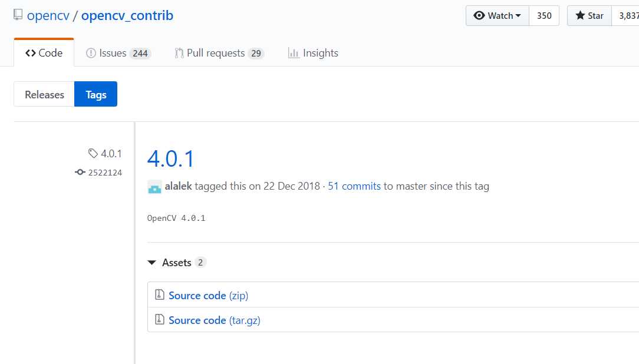This screenshot has height=364, width=639.
Task: Open the Watch dropdown
Action: coord(497,15)
